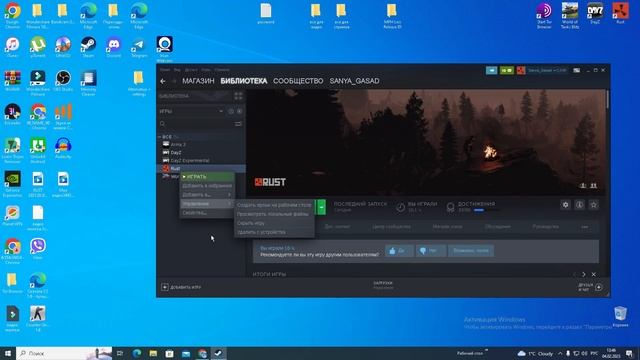Open the game tabs overflow menu
The width and height of the screenshot is (640, 360).
[x=584, y=227]
